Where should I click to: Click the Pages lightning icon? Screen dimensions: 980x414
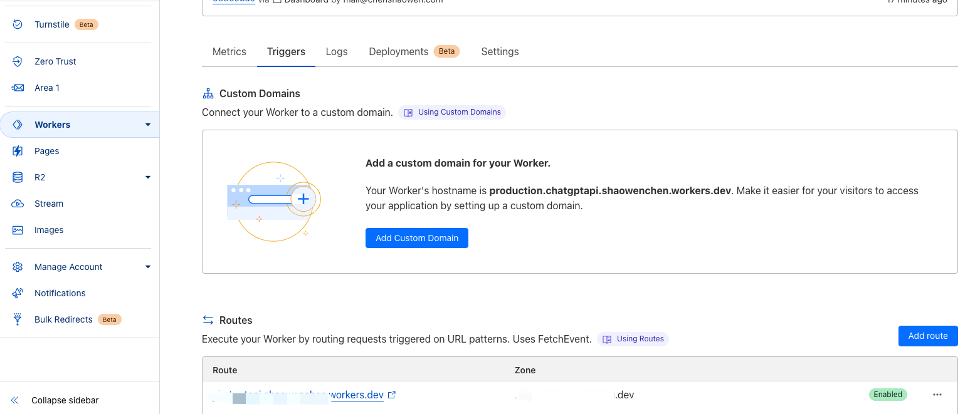[x=18, y=151]
